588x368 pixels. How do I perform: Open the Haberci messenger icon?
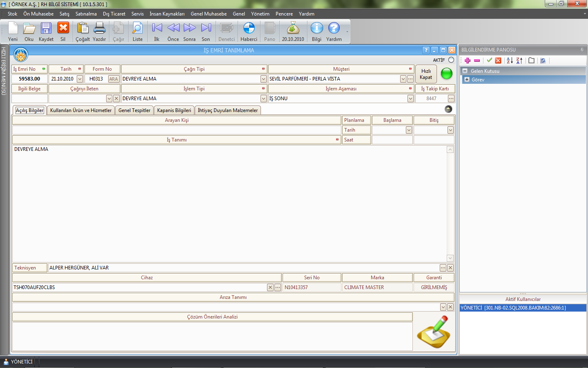click(x=249, y=29)
